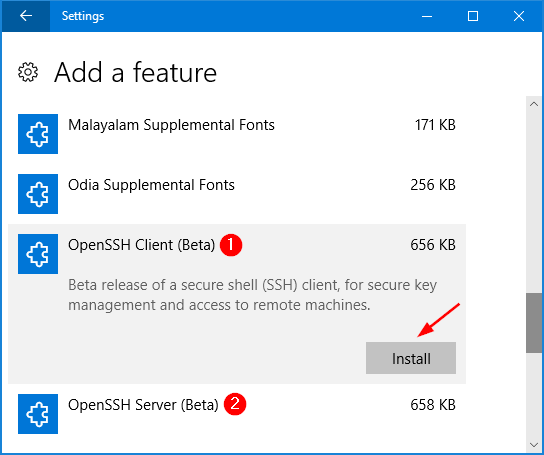The image size is (544, 455).
Task: Collapse the OpenSSH Client (Beta) entry
Action: (237, 254)
